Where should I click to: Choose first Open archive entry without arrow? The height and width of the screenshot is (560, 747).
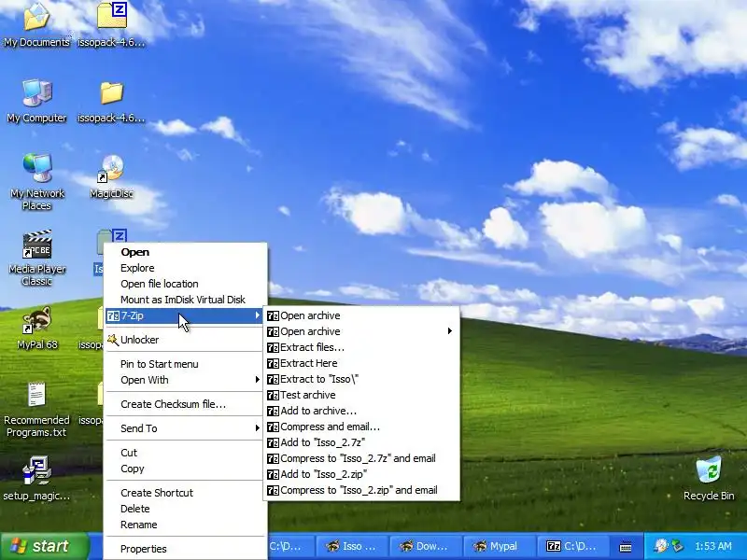(361, 315)
